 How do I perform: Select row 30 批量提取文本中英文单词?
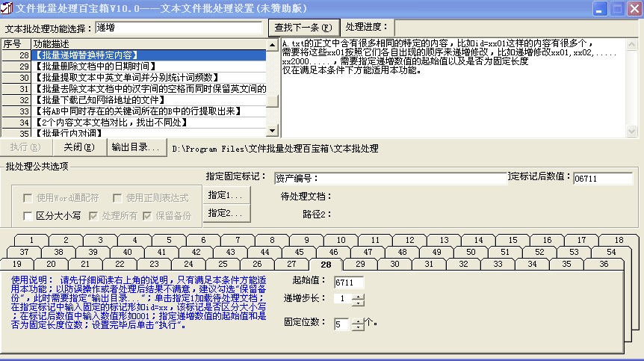tap(134, 78)
